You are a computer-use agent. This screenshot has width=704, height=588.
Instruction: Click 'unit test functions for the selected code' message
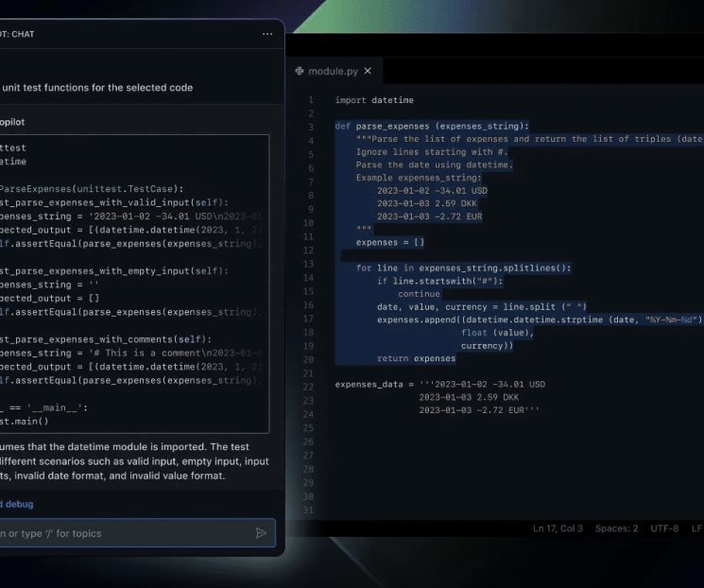[97, 88]
